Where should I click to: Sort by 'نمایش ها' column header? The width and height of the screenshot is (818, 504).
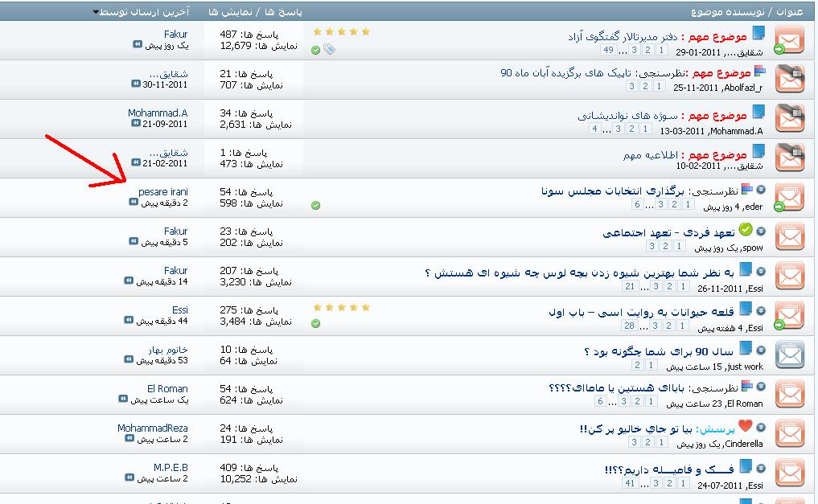(x=229, y=11)
